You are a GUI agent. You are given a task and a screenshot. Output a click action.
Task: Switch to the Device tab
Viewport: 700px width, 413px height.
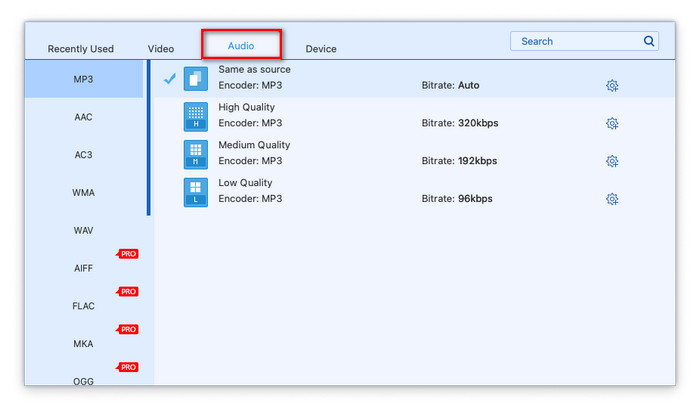(321, 49)
